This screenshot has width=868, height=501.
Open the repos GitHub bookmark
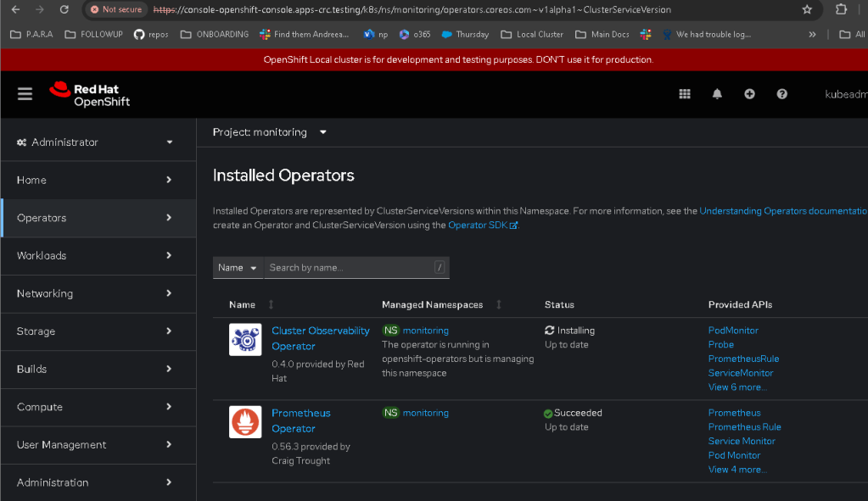point(151,34)
